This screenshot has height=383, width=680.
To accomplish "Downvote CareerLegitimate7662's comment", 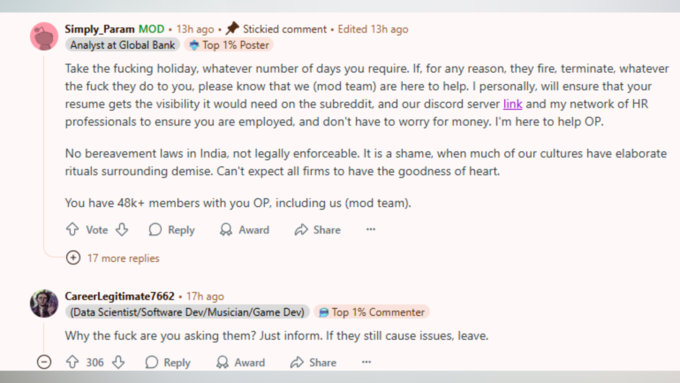I will coord(118,362).
